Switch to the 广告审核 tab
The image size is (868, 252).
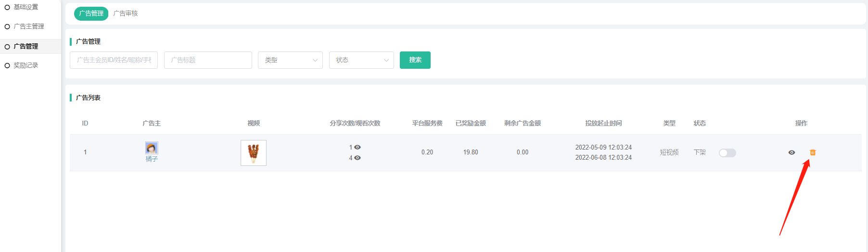tap(126, 13)
